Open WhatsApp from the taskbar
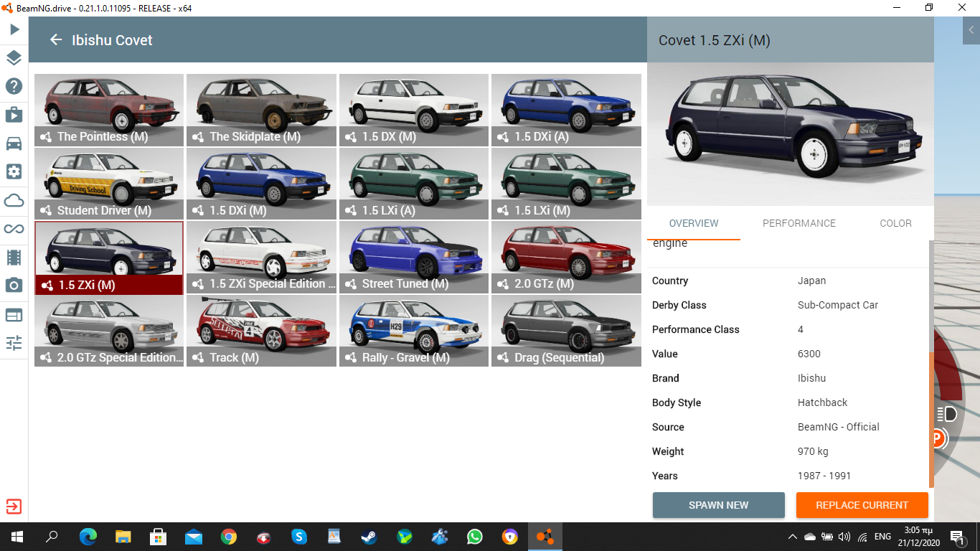Image resolution: width=980 pixels, height=551 pixels. (475, 537)
